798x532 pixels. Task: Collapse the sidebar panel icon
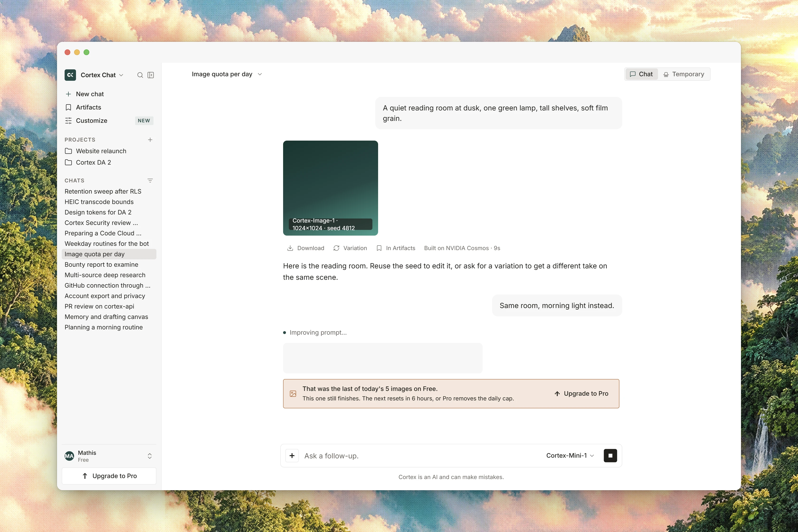pos(151,75)
